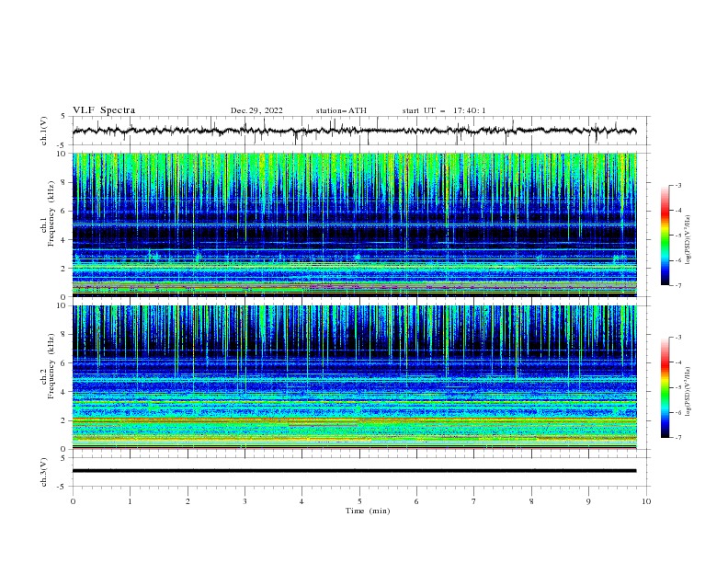This screenshot has height=563, width=728.
Task: Click the "3" tick on the time axis
Action: coord(245,501)
